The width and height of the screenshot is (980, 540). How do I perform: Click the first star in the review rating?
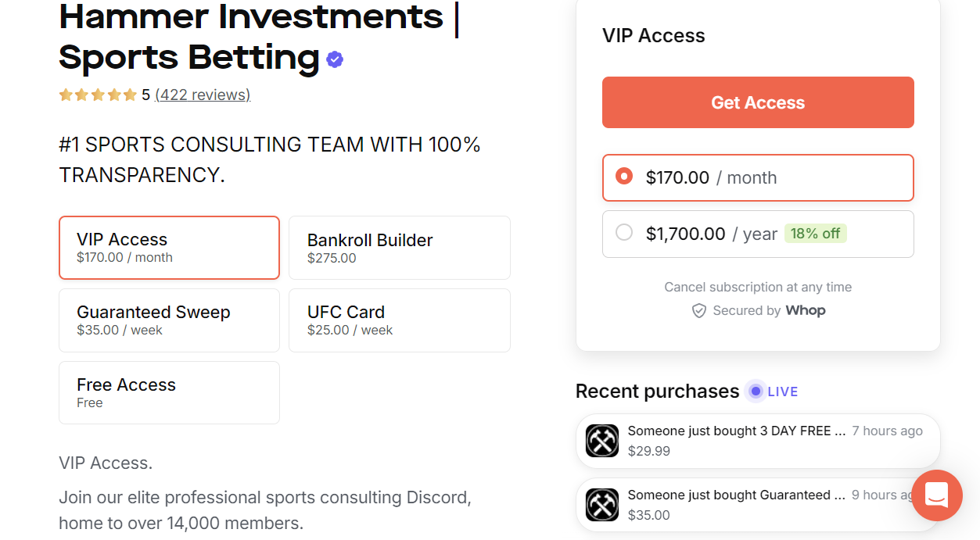[66, 94]
